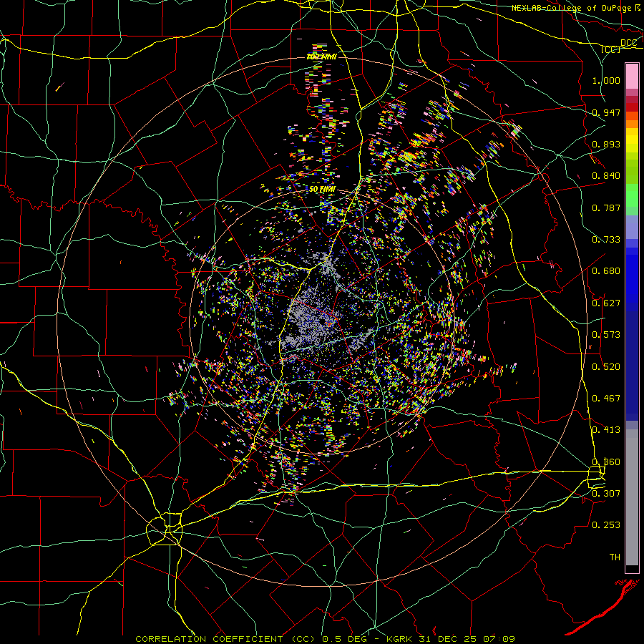Click the 0.573 scale value
The width and height of the screenshot is (644, 644).
[606, 335]
